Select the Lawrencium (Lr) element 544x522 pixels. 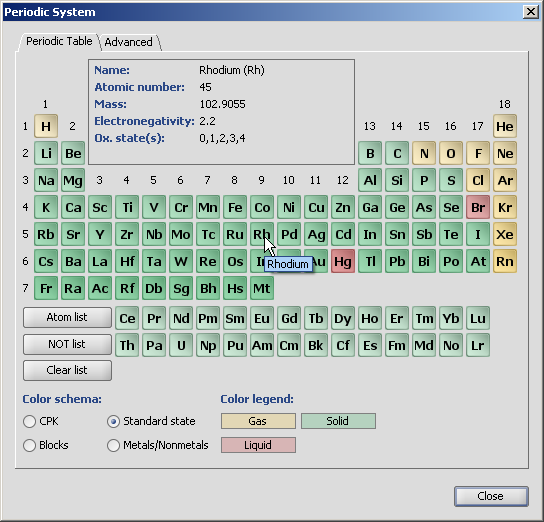pyautogui.click(x=478, y=345)
